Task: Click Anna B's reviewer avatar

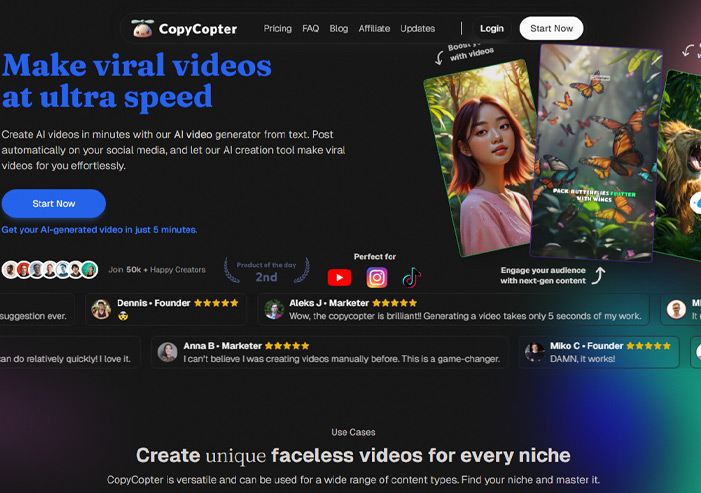Action: (167, 352)
